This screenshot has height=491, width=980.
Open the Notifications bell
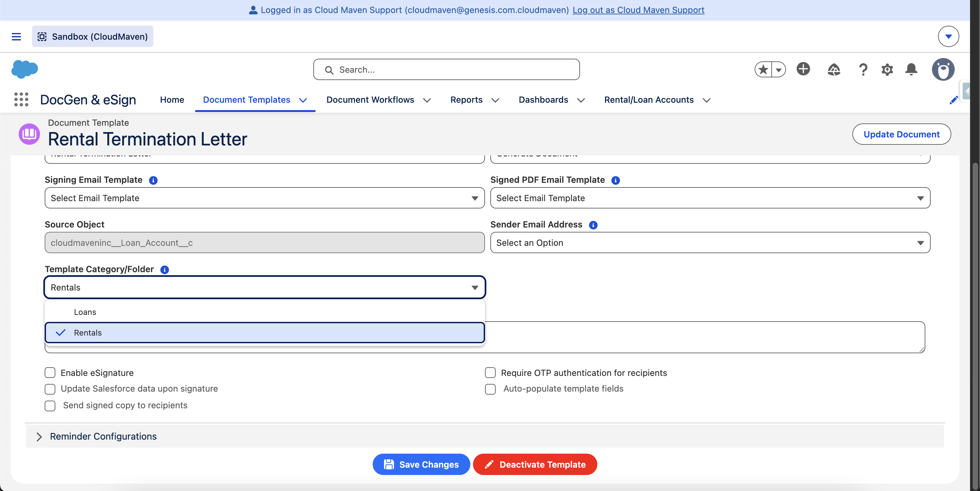(x=911, y=70)
